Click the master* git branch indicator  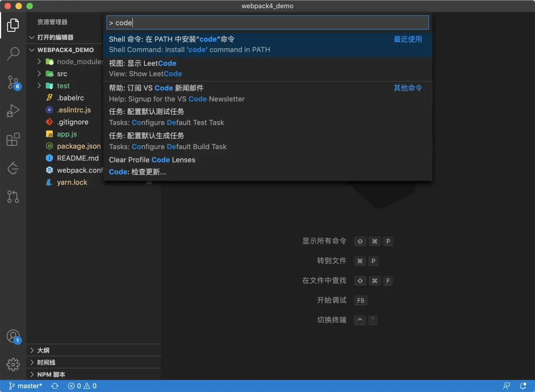click(x=25, y=386)
